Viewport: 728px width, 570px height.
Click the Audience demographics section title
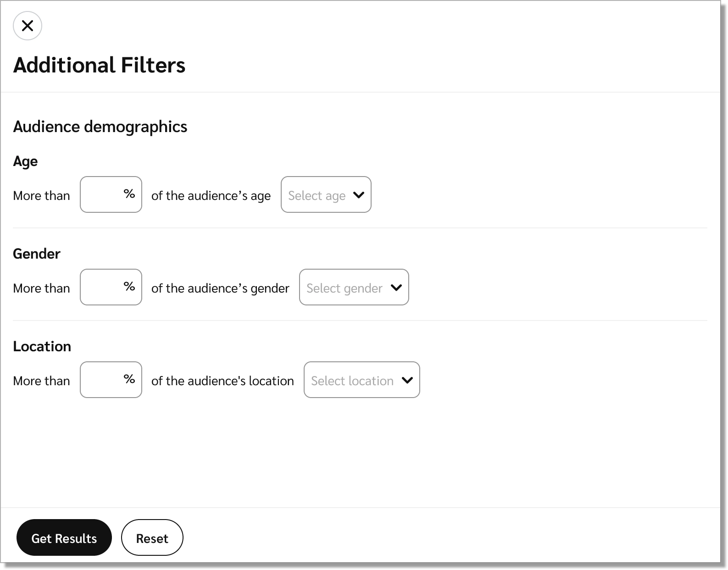coord(100,127)
